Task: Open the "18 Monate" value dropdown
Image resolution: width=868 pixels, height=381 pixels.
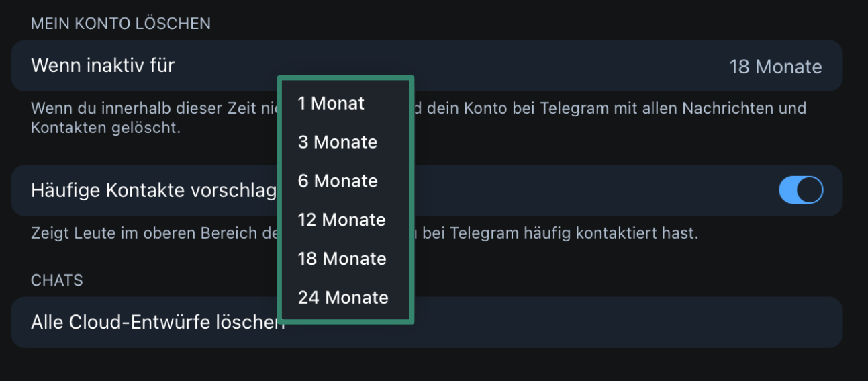Action: pos(775,67)
